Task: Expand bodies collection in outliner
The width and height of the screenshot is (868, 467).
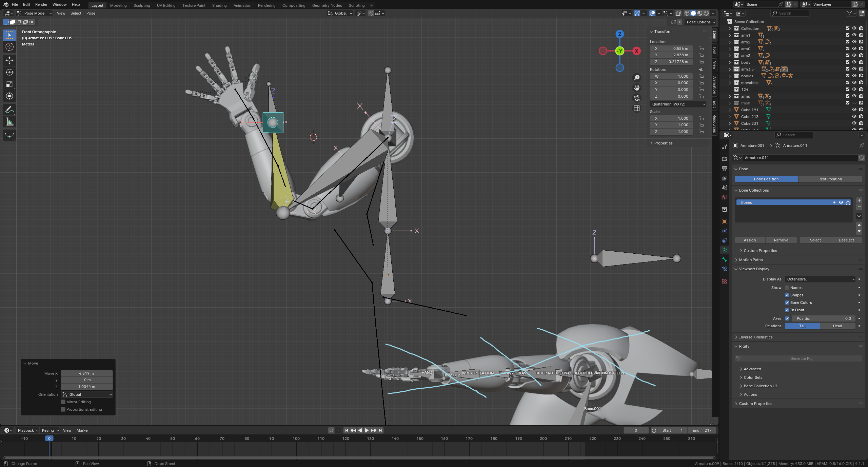Action: (730, 76)
